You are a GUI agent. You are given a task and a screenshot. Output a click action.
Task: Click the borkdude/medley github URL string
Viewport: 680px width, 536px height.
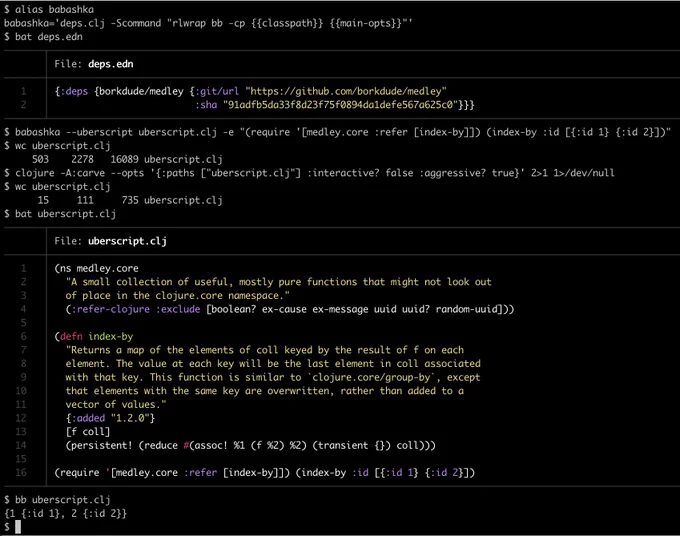click(x=346, y=91)
